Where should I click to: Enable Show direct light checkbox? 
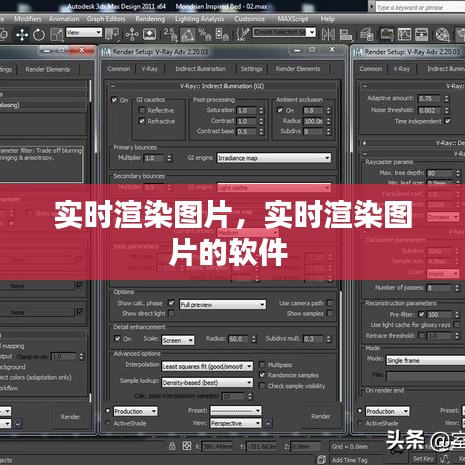[x=171, y=313]
